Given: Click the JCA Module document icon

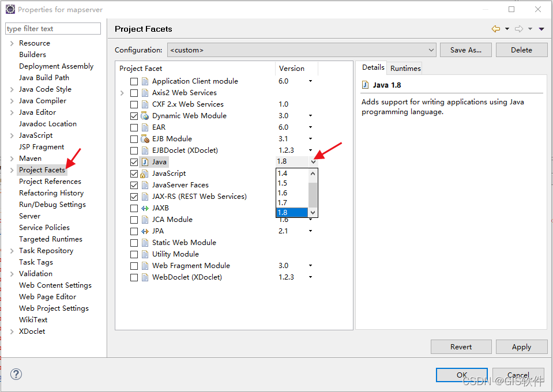Looking at the screenshot, I should tap(145, 220).
